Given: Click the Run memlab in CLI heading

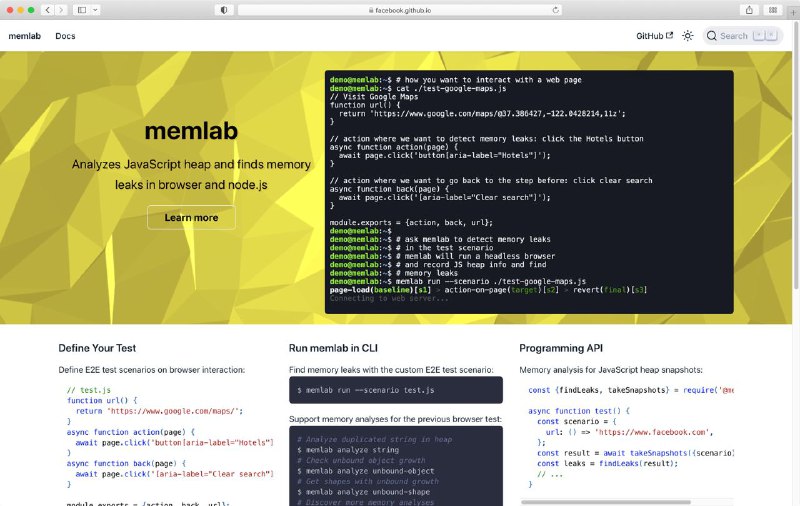Looking at the screenshot, I should pos(333,348).
